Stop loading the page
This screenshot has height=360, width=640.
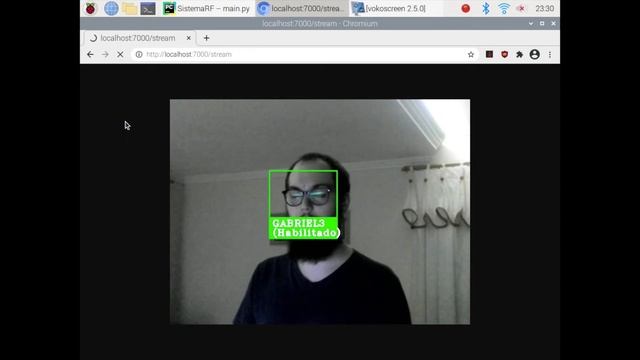click(120, 54)
